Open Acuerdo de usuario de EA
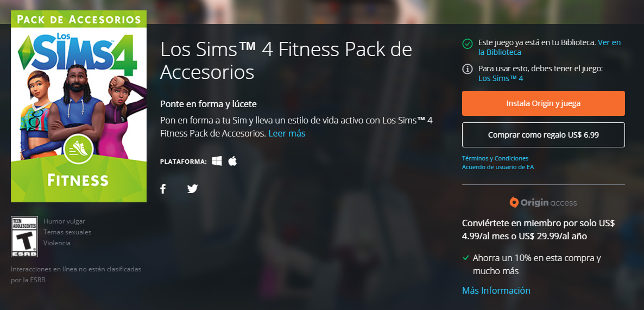Image resolution: width=644 pixels, height=310 pixels. [498, 167]
